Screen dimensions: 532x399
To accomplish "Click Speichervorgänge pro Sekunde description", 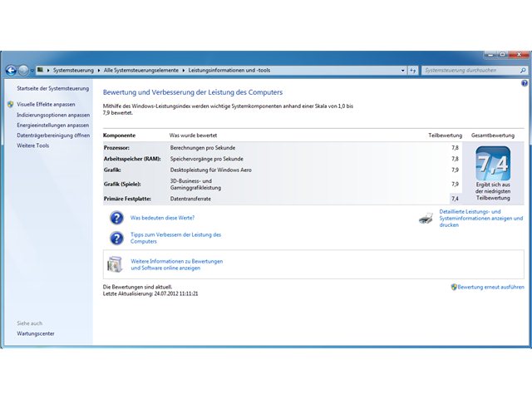I will (x=207, y=159).
